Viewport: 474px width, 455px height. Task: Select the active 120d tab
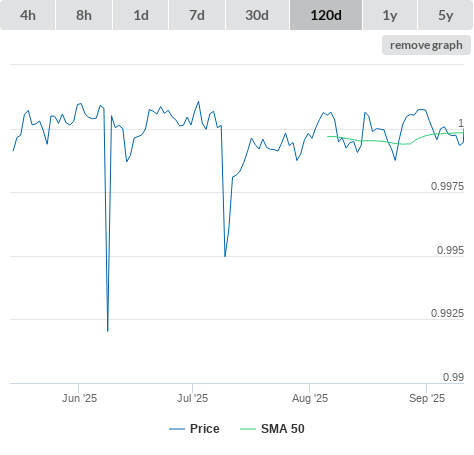pyautogui.click(x=326, y=15)
